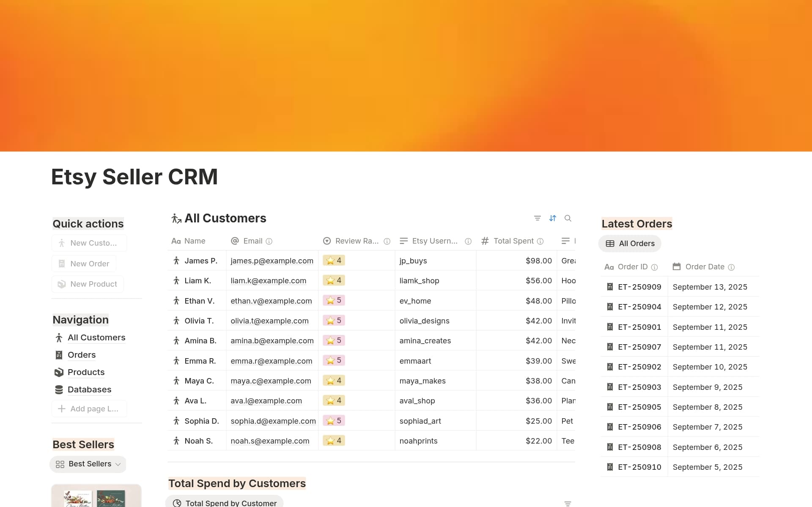Switch to the All Orders view
This screenshot has width=812, height=507.
(x=629, y=243)
